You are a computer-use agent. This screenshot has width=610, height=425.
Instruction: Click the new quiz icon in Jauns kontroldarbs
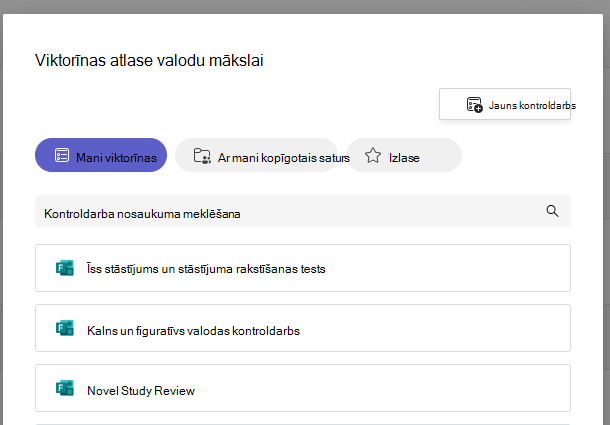[475, 105]
